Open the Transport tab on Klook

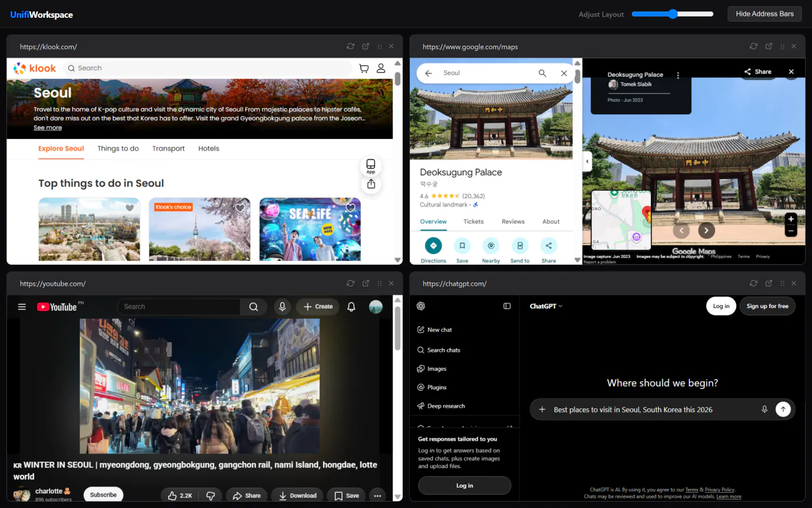[x=169, y=149]
